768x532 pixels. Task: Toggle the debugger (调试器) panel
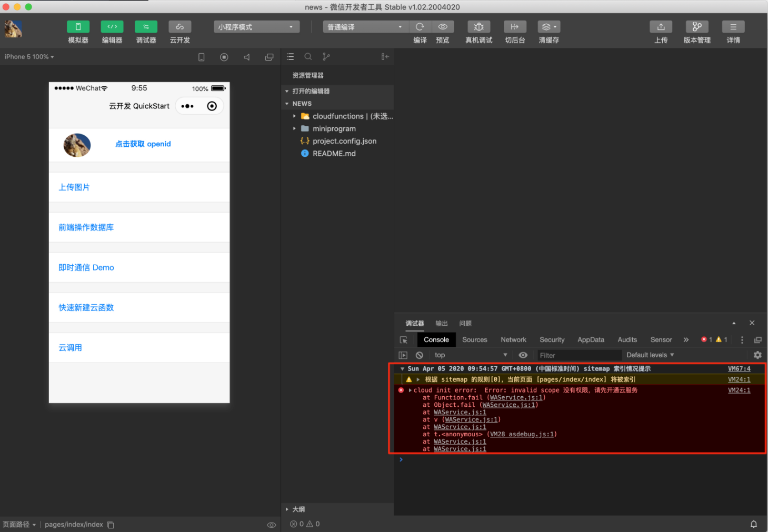coord(146,27)
